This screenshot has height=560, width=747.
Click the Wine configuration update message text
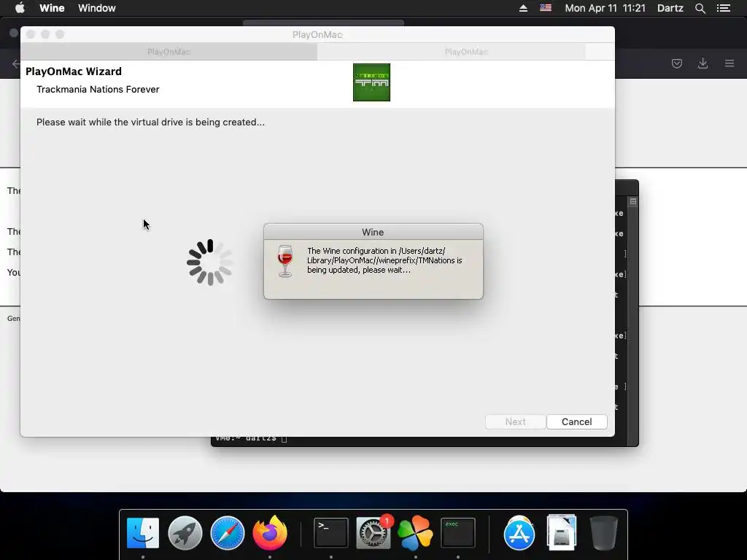tap(384, 260)
